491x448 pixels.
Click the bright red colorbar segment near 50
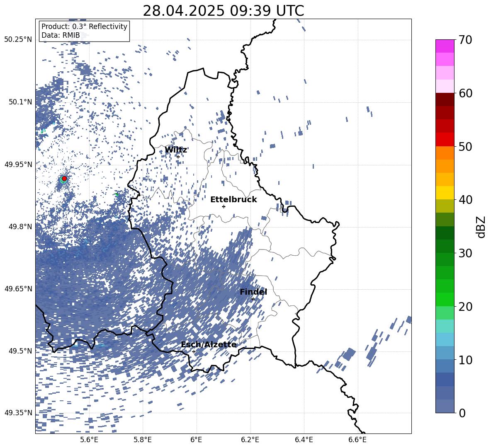[x=445, y=140]
